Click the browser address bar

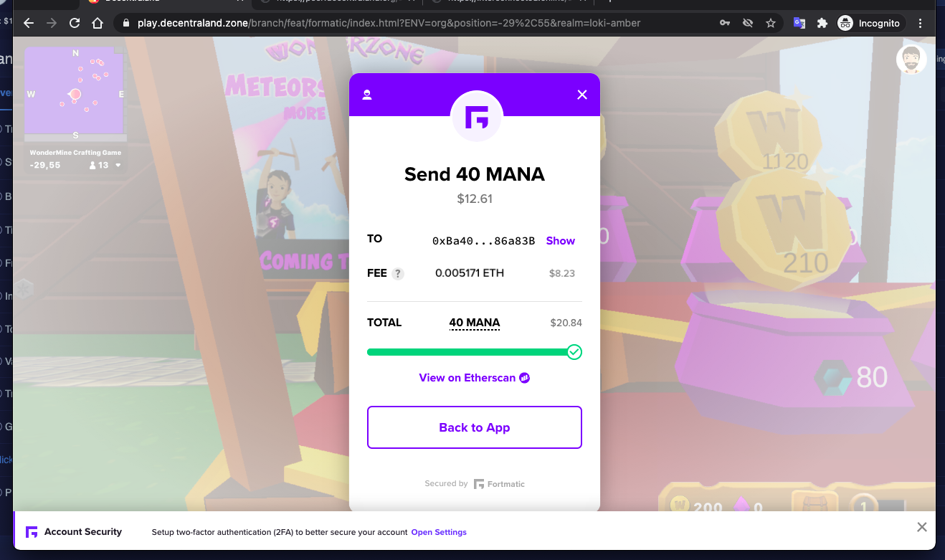(358, 23)
